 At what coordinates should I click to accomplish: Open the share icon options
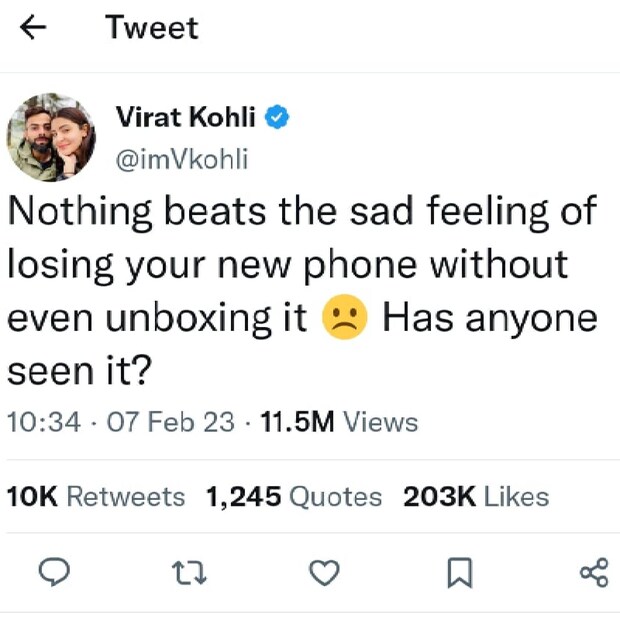[593, 572]
